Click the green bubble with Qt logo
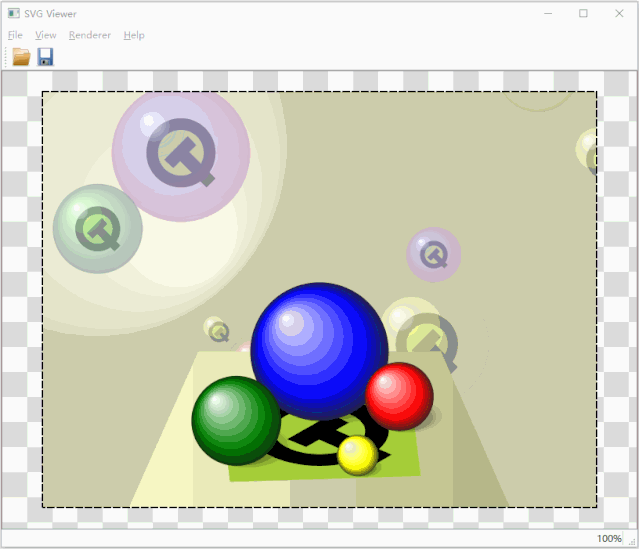 tap(97, 229)
